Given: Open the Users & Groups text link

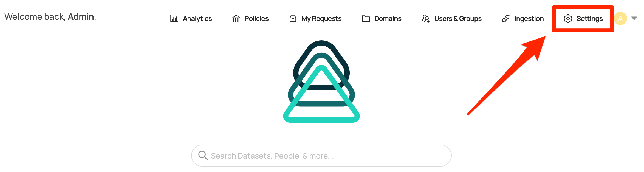Looking at the screenshot, I should (x=458, y=19).
